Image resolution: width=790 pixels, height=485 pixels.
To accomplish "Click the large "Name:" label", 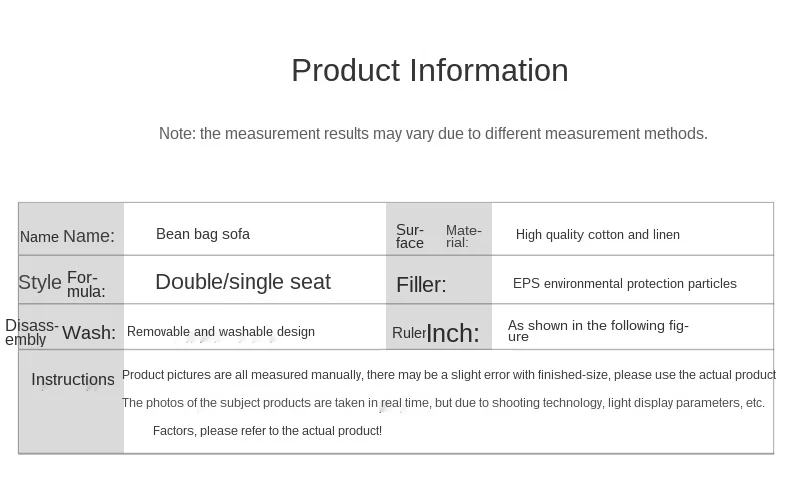I will tap(89, 236).
